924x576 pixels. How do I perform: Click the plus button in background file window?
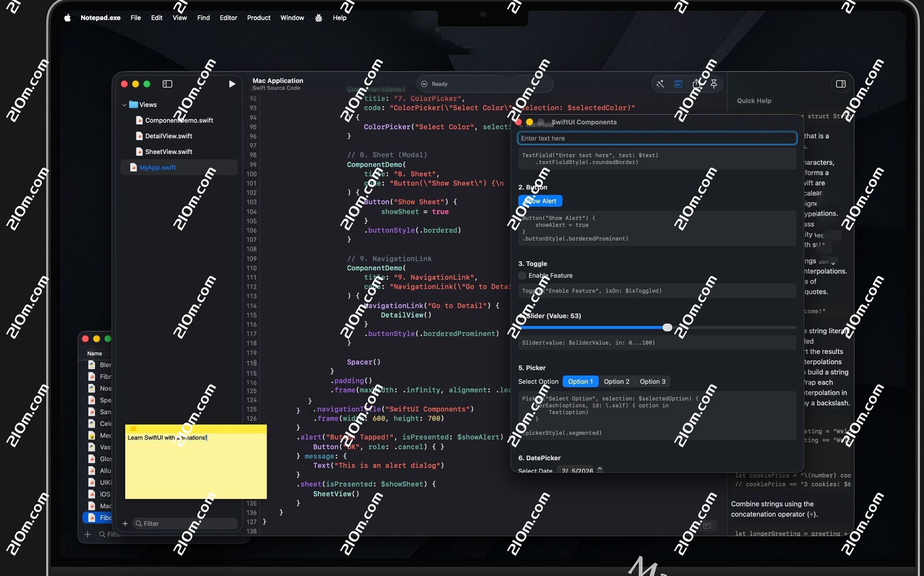pos(88,534)
